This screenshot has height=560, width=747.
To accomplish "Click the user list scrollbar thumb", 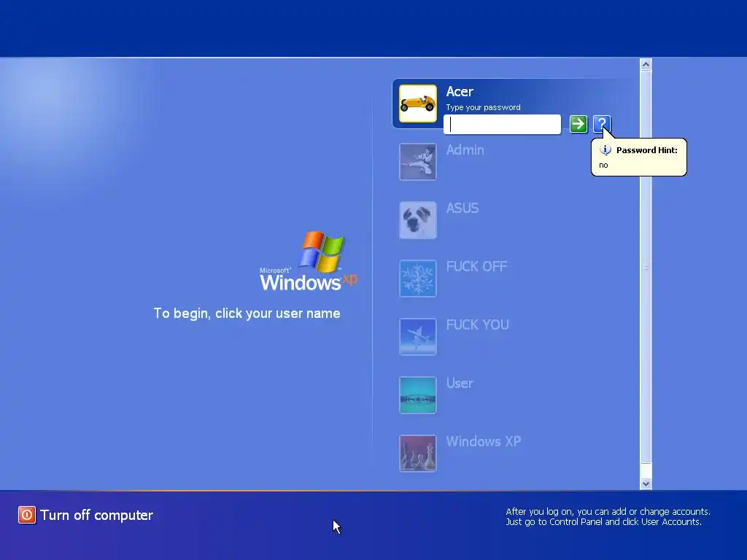I will click(646, 267).
